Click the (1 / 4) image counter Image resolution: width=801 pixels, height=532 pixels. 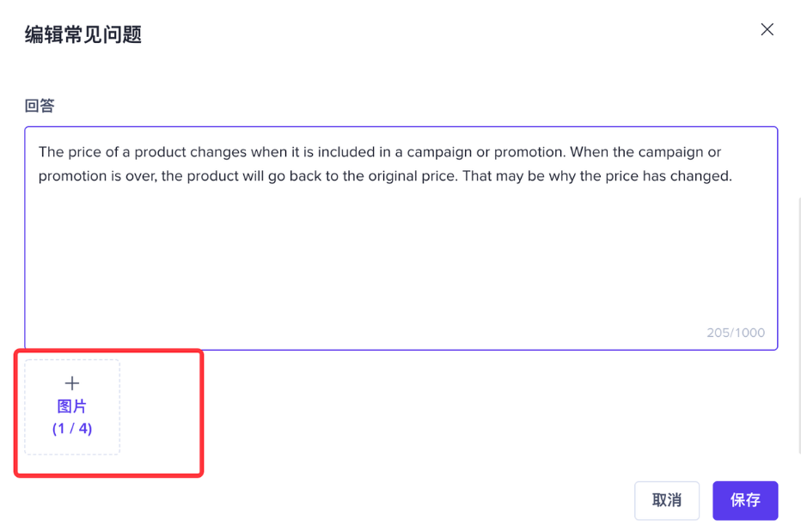72,428
